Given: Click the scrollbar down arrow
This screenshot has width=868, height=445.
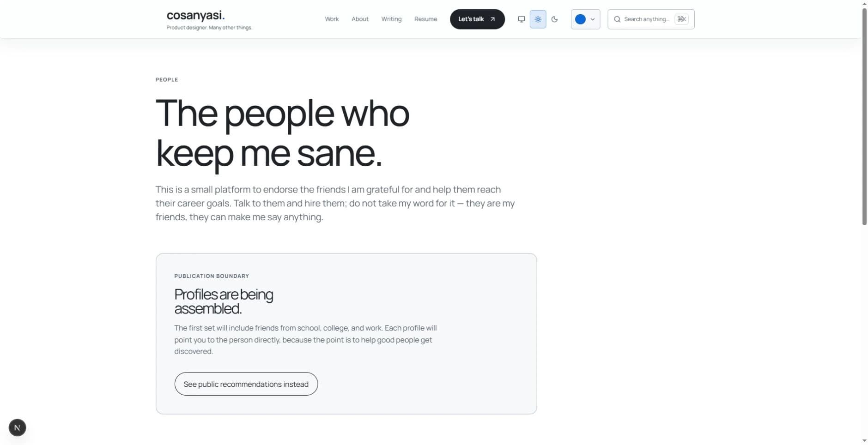Looking at the screenshot, I should [864, 441].
